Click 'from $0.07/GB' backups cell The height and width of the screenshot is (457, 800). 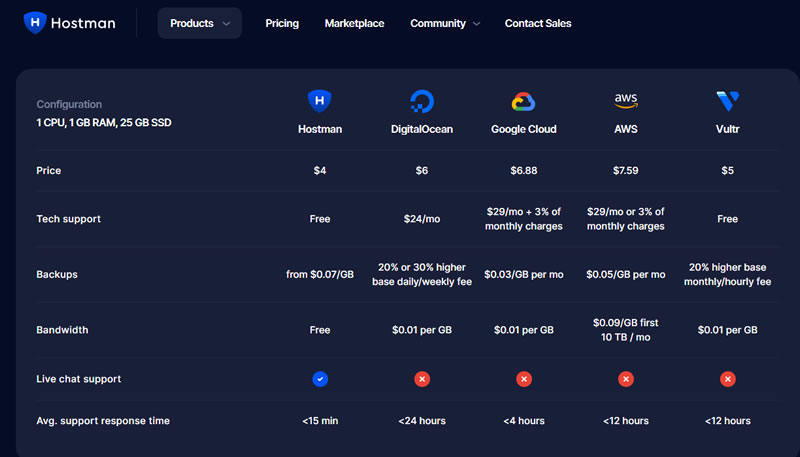point(320,274)
